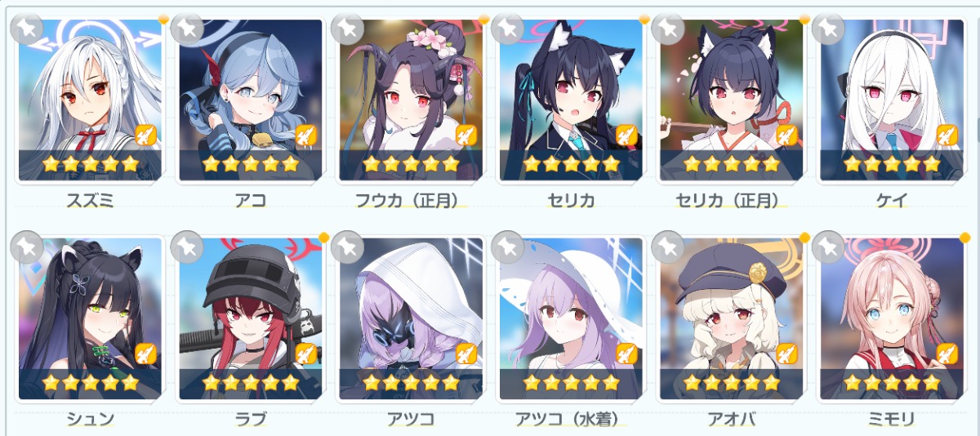Click the ミモリ name label

coord(890,419)
